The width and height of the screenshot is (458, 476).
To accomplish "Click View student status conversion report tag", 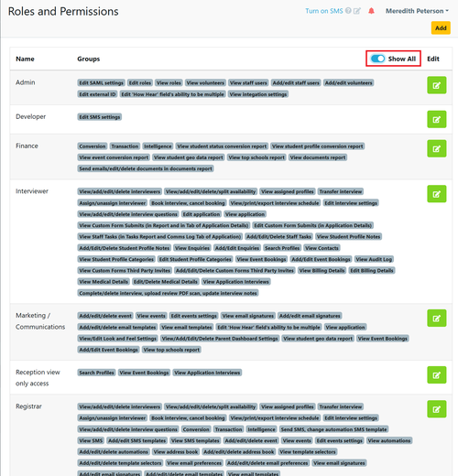I will (x=222, y=146).
